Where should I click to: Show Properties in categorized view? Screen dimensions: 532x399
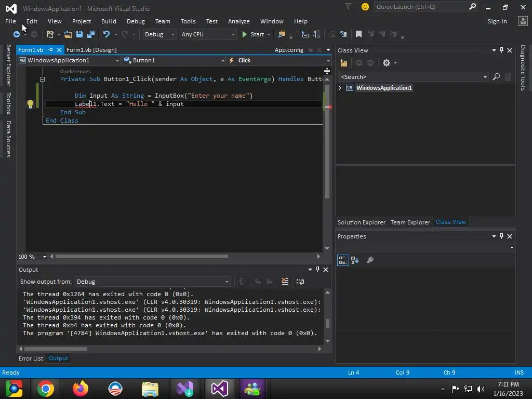click(x=343, y=260)
